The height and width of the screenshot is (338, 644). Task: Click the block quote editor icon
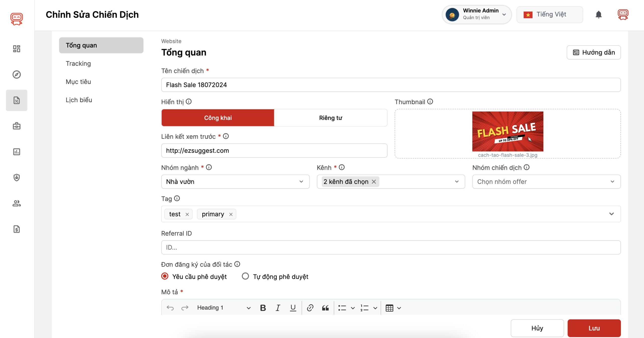[x=325, y=308]
